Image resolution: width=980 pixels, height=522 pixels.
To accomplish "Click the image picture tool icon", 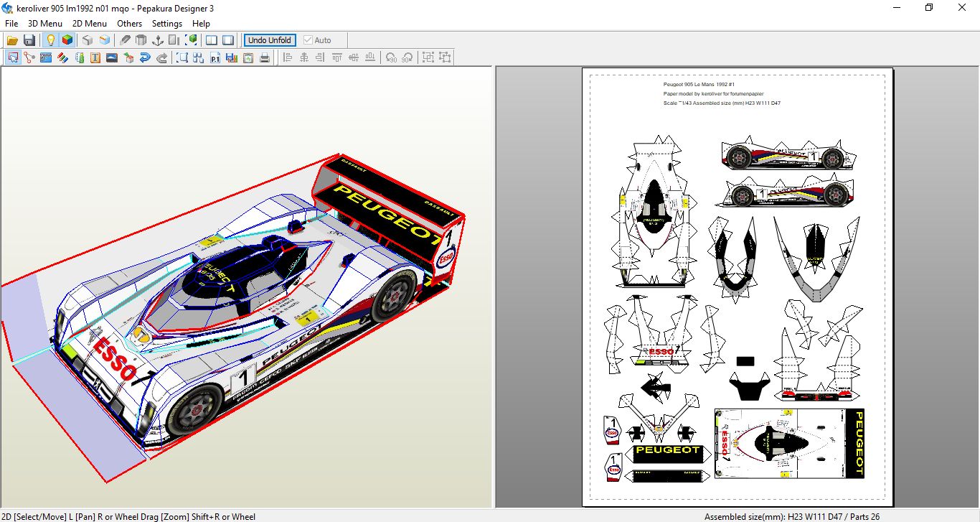I will (112, 57).
